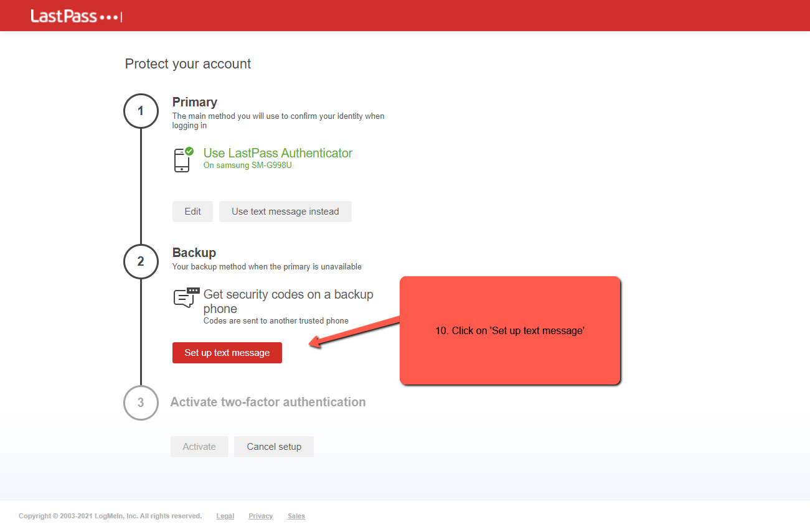Screen dimensions: 810x532
Task: Click 'Use LastPass Authenticator' green text
Action: 278,153
